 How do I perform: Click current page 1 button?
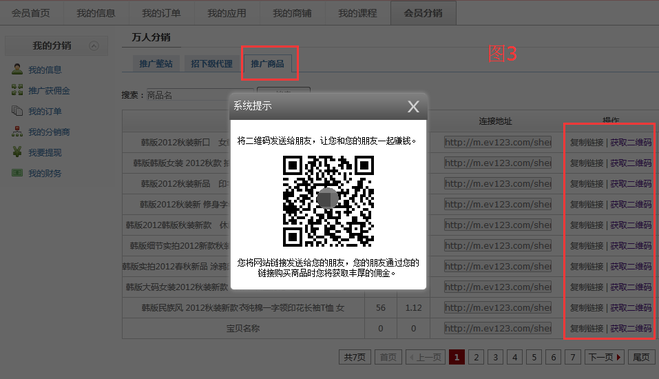click(457, 357)
